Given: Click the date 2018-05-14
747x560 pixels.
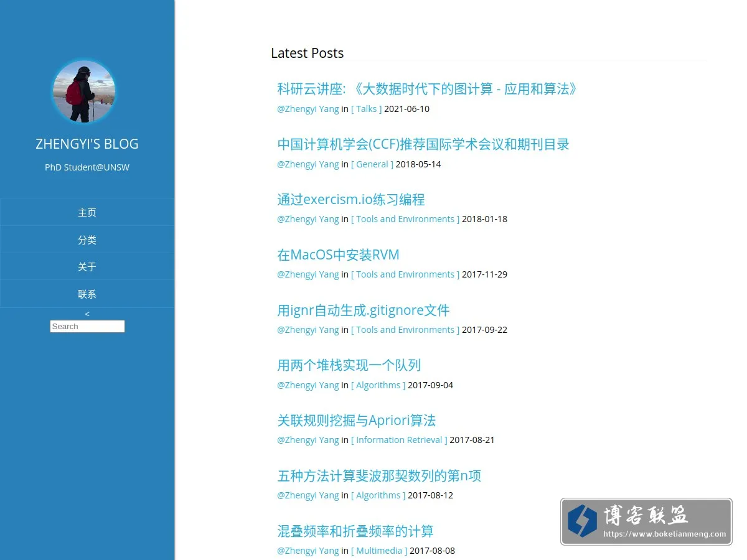Looking at the screenshot, I should [x=418, y=164].
